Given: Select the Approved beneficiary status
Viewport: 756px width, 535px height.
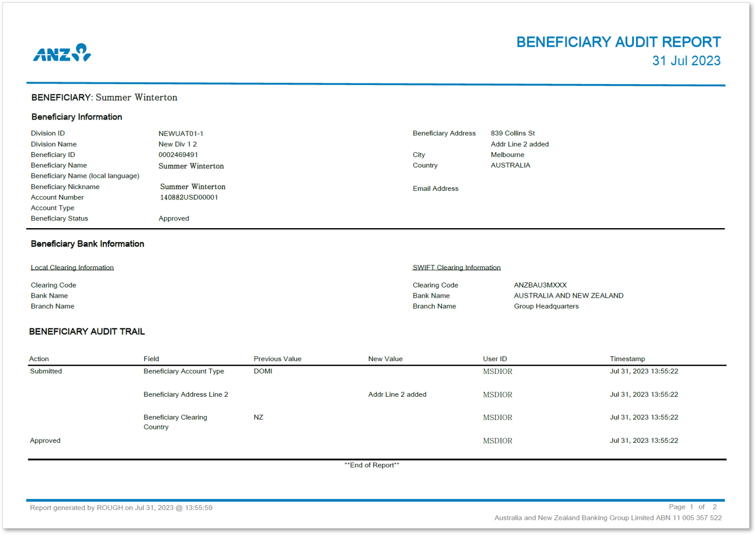Looking at the screenshot, I should tap(173, 218).
